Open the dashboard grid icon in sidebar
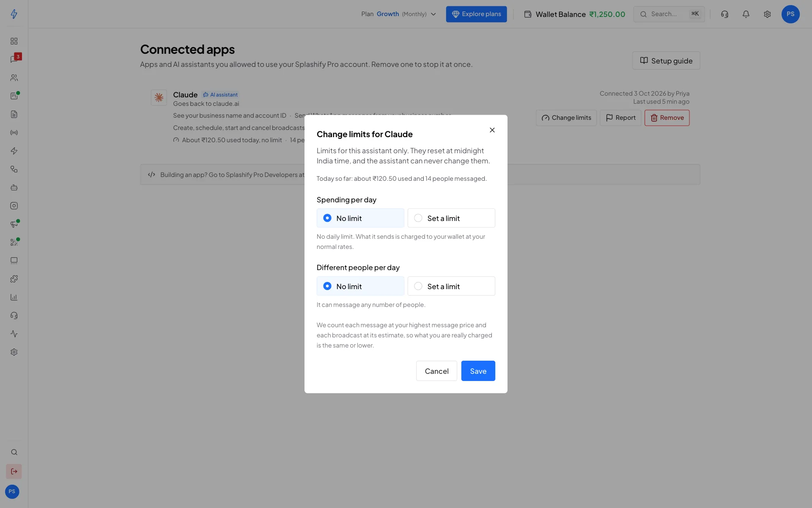The image size is (812, 508). point(14,41)
